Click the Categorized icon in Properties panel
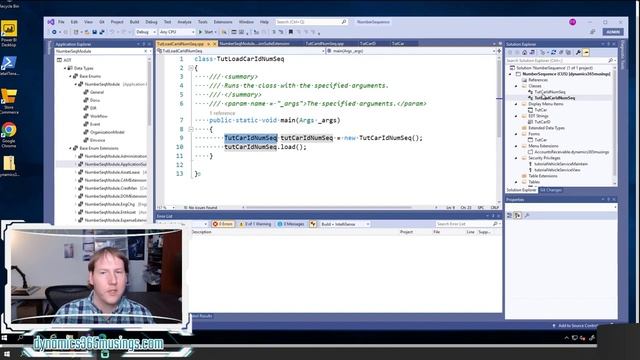640x360 pixels. [510, 215]
